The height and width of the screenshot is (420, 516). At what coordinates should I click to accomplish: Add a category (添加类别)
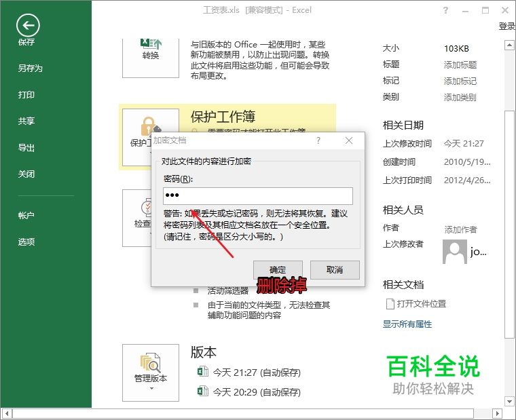point(460,97)
